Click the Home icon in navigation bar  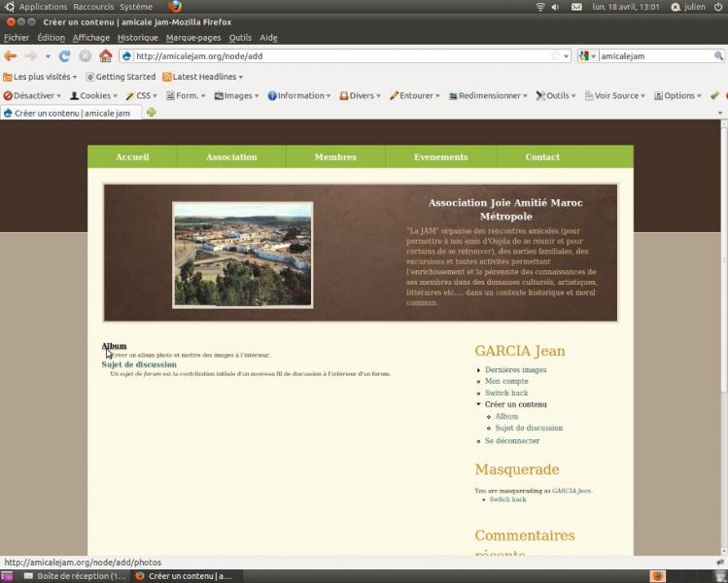(x=105, y=56)
